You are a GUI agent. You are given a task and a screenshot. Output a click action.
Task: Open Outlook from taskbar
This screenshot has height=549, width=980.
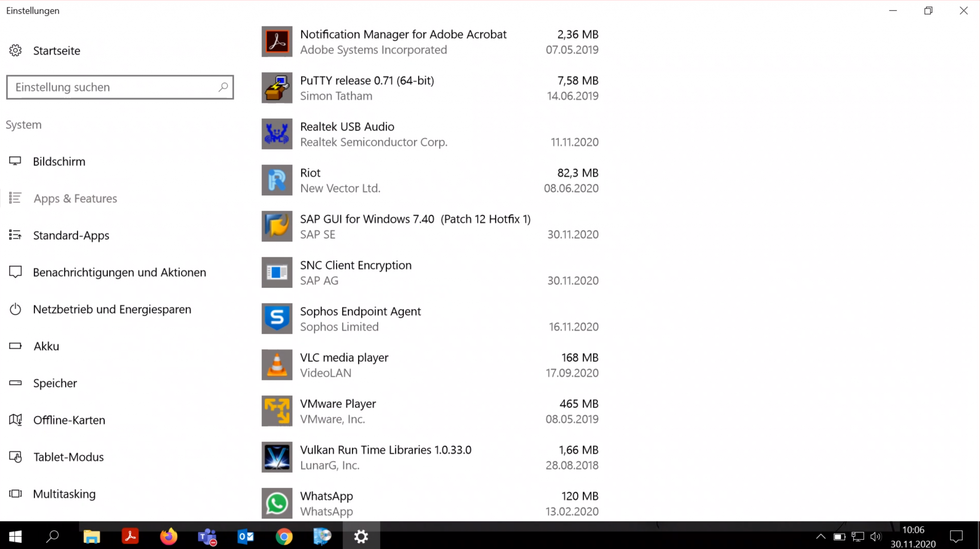tap(245, 536)
